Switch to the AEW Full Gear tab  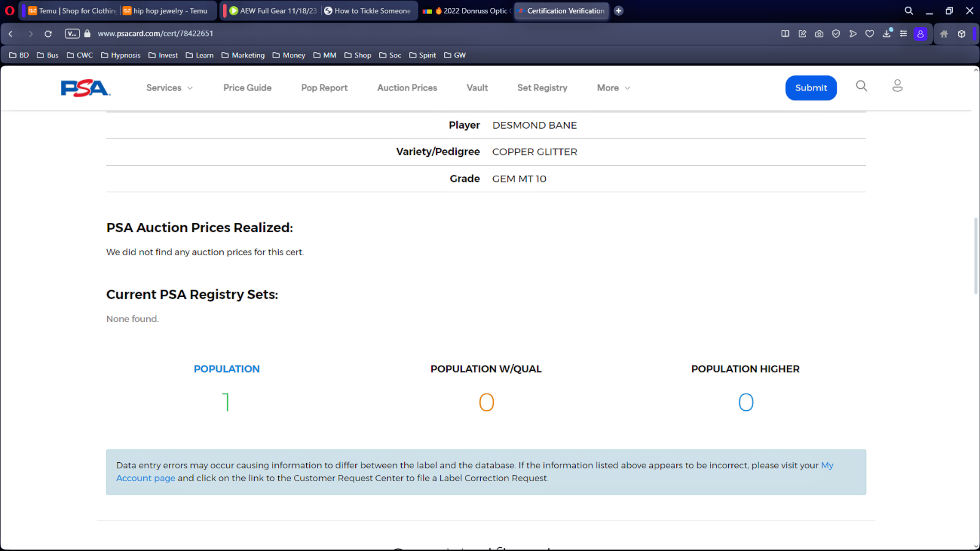[x=273, y=10]
